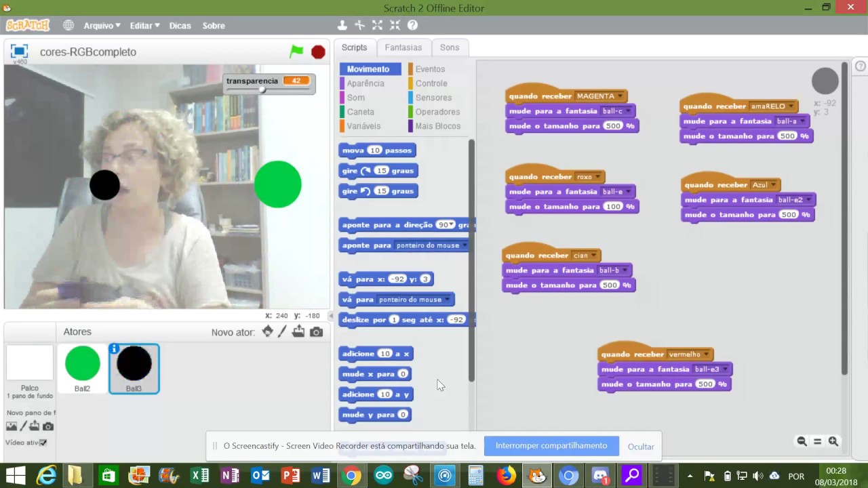Open the Dicas menu
868x488 pixels.
pyautogui.click(x=180, y=25)
